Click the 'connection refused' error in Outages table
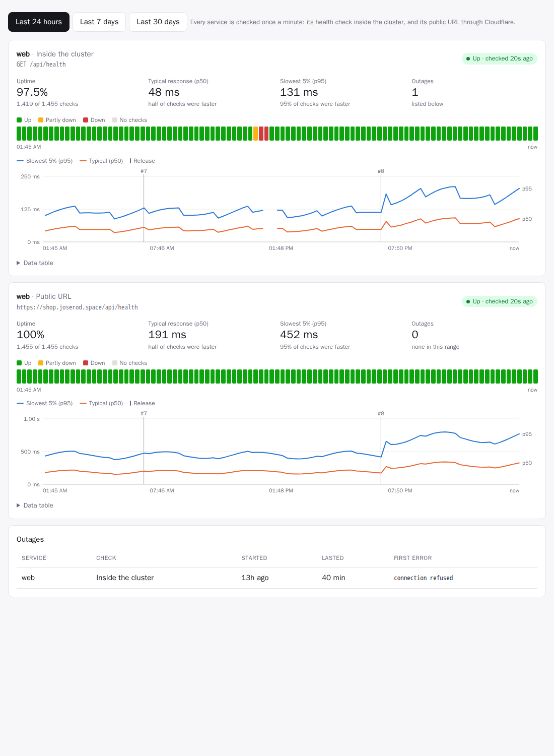Image resolution: width=554 pixels, height=756 pixels. pos(424,578)
